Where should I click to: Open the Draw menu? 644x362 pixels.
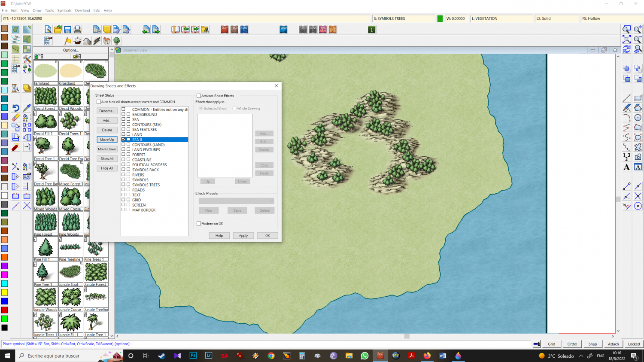point(37,10)
